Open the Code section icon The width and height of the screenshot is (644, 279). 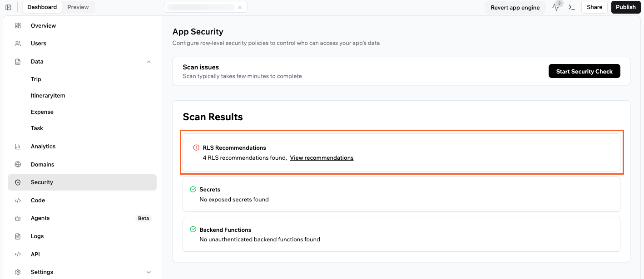click(x=18, y=200)
